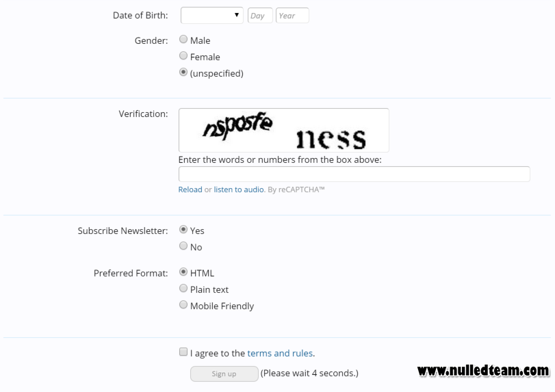
Task: Select the Male gender option
Action: click(x=183, y=39)
